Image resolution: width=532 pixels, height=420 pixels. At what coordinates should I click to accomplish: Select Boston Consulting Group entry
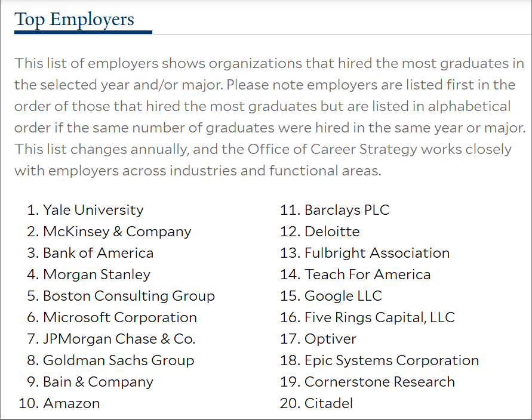coord(129,296)
